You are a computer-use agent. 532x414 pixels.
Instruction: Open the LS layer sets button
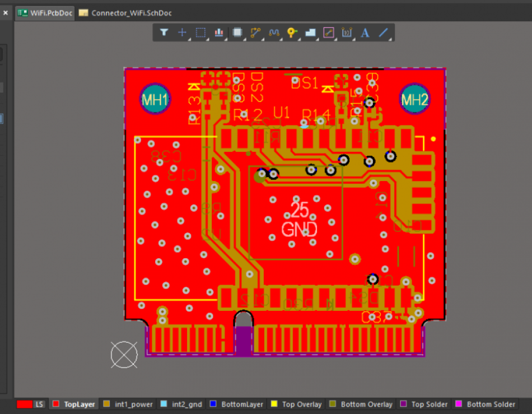(39, 404)
